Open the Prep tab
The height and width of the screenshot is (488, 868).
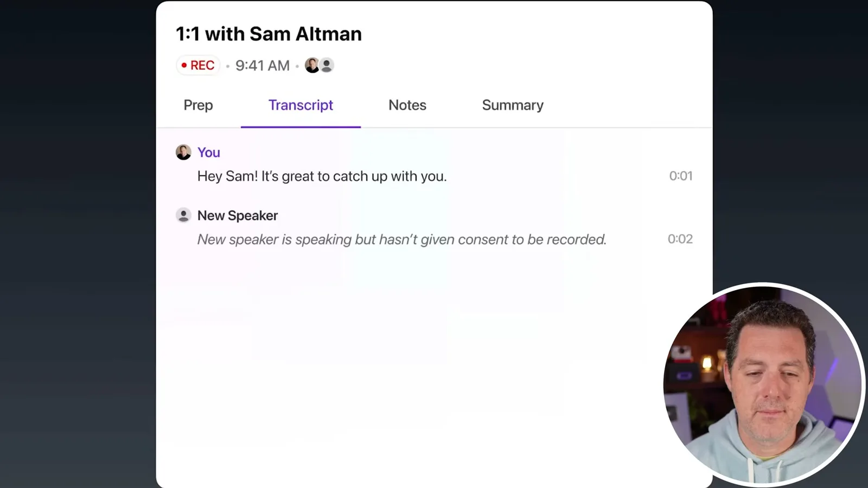198,105
